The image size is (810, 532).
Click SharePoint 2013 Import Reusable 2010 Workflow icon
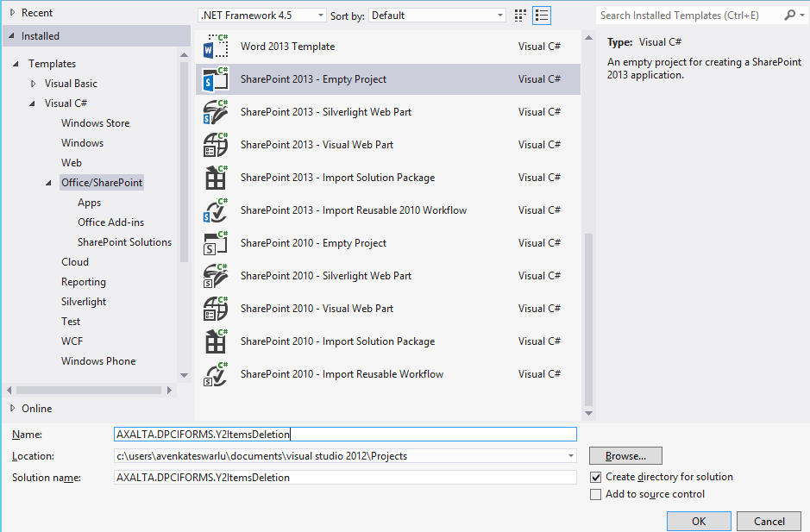tap(216, 210)
